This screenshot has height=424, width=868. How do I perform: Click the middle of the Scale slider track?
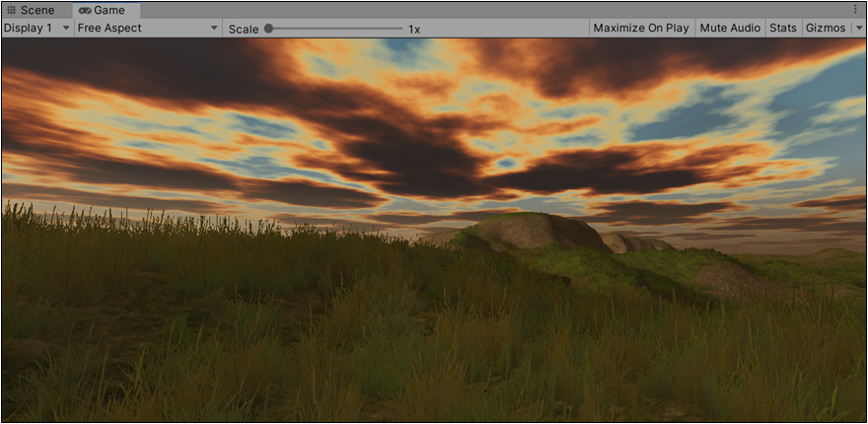pyautogui.click(x=335, y=29)
